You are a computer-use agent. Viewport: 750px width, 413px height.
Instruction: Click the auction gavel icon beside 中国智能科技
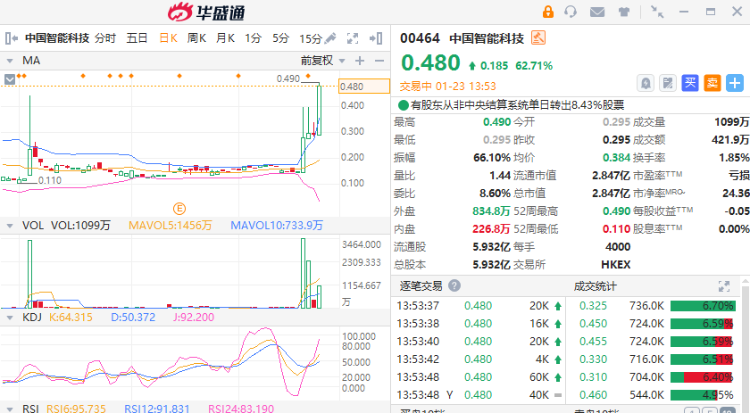point(538,38)
